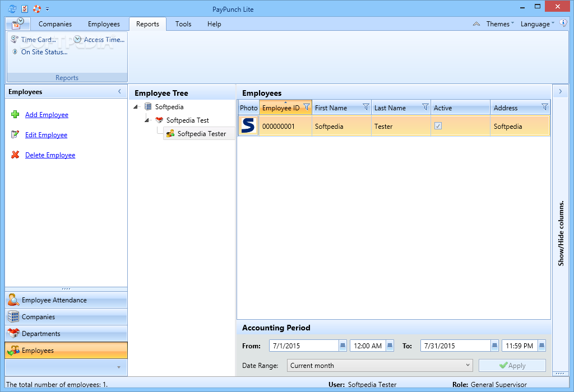Click the Tester last name cell
The height and width of the screenshot is (392, 574).
pyautogui.click(x=401, y=126)
